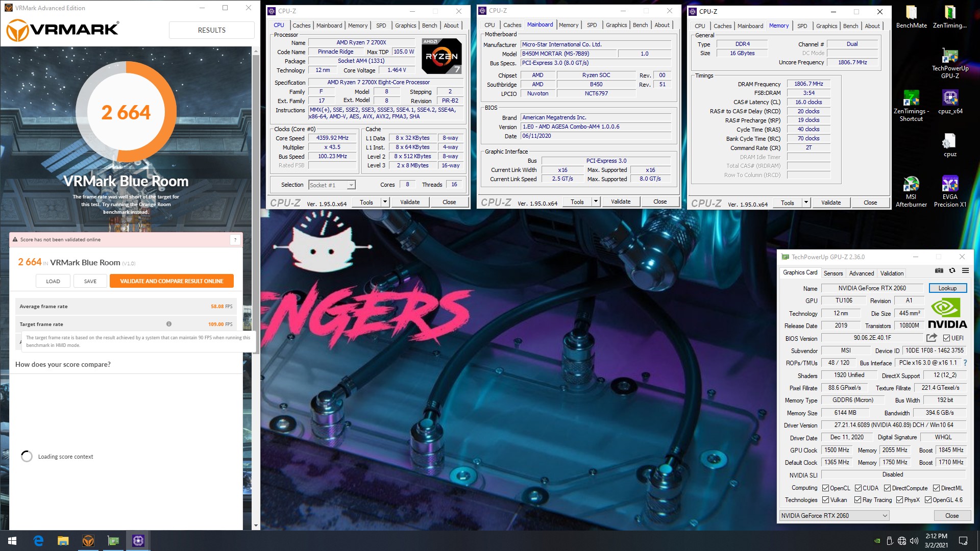Viewport: 980px width, 551px height.
Task: Open Bench tab in first CPU-Z window
Action: tap(429, 26)
